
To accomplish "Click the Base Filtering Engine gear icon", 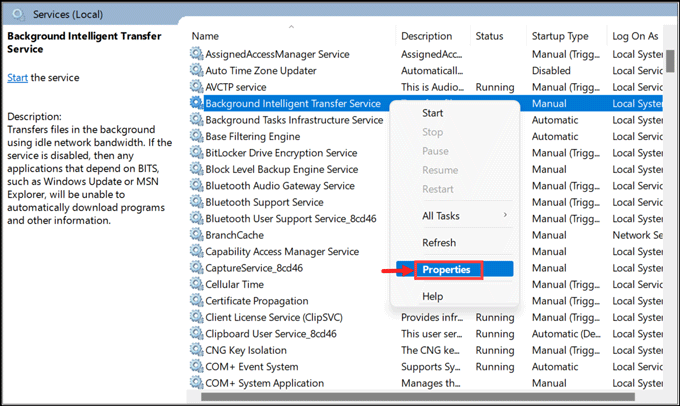I will (x=196, y=136).
